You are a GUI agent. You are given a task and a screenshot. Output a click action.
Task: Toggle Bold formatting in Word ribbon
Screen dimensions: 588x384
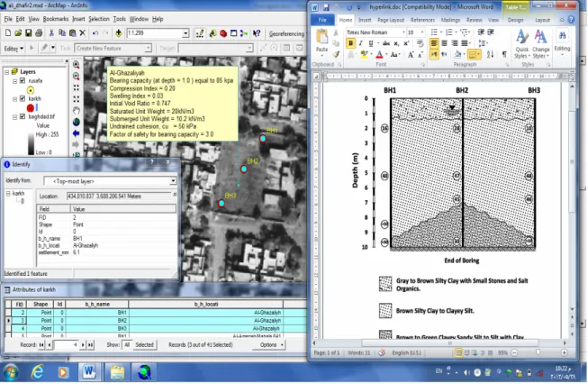pyautogui.click(x=350, y=43)
